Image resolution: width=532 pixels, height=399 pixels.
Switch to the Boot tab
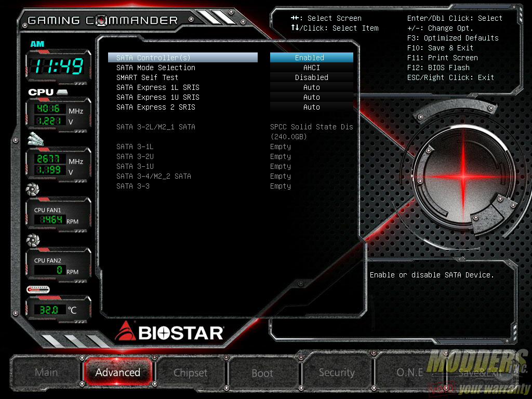coord(262,373)
